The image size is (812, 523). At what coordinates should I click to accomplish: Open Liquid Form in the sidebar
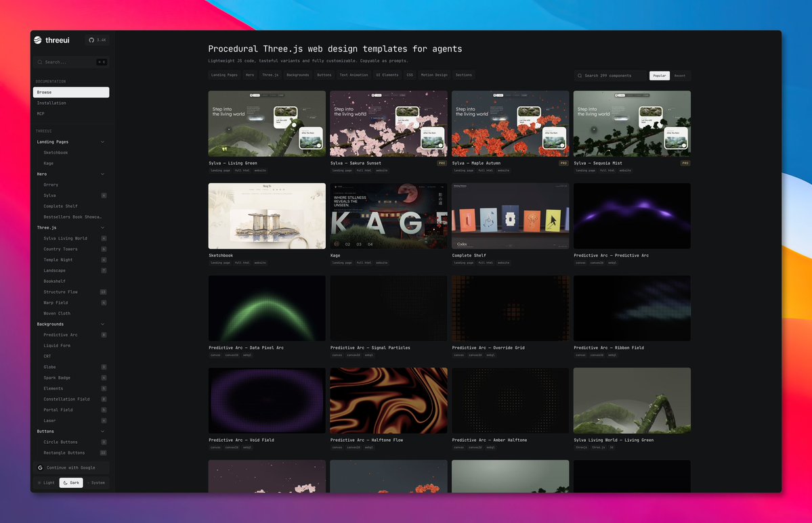pyautogui.click(x=57, y=346)
